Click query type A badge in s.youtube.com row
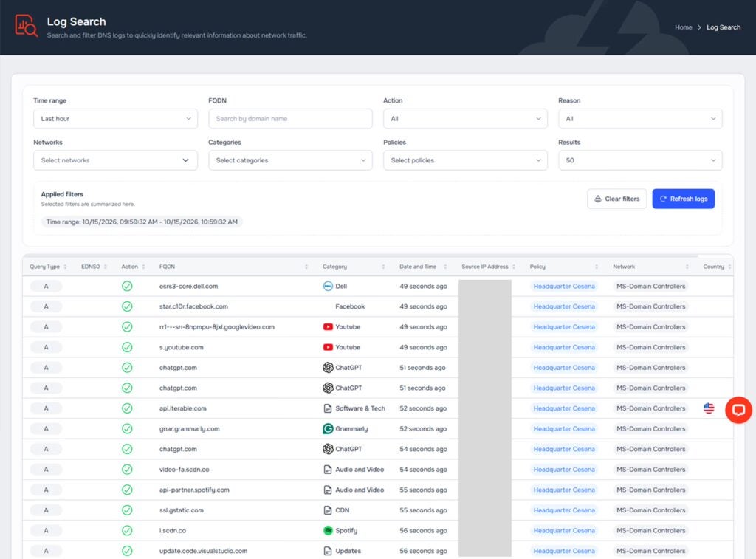756x559 pixels. (x=46, y=347)
